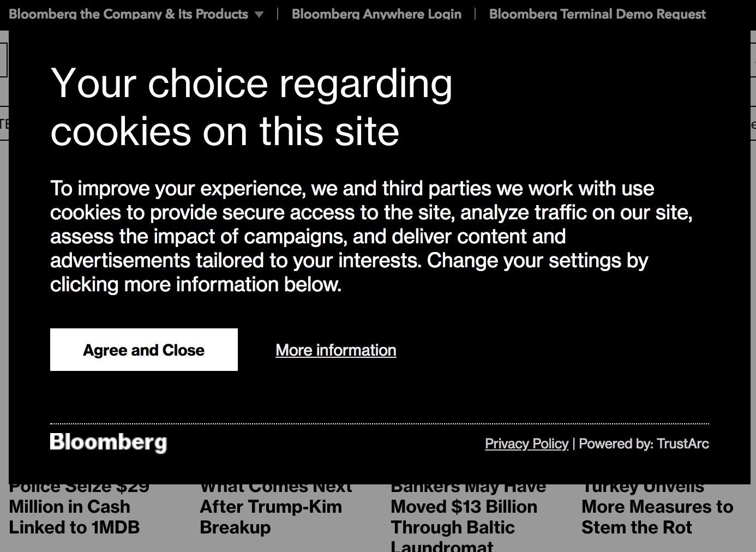Open the Privacy Policy link
Screen dimensions: 756x552
[526, 443]
